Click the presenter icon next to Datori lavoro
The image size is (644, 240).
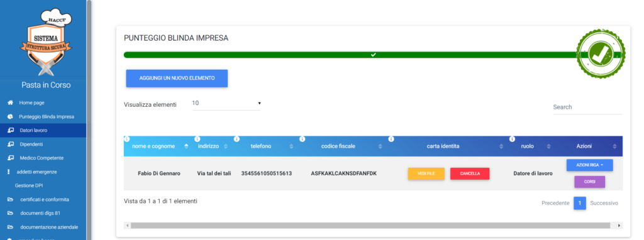click(11, 131)
